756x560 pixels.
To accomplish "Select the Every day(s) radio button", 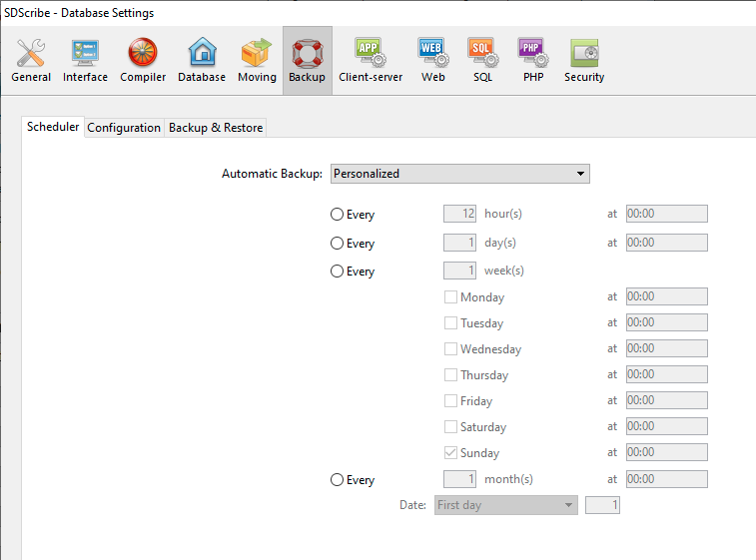I will pos(337,243).
